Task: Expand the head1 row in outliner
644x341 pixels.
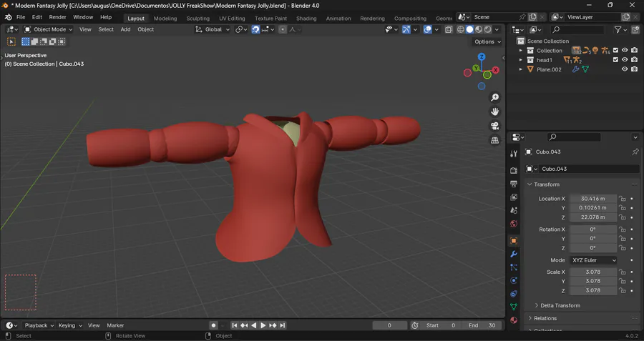Action: 521,60
